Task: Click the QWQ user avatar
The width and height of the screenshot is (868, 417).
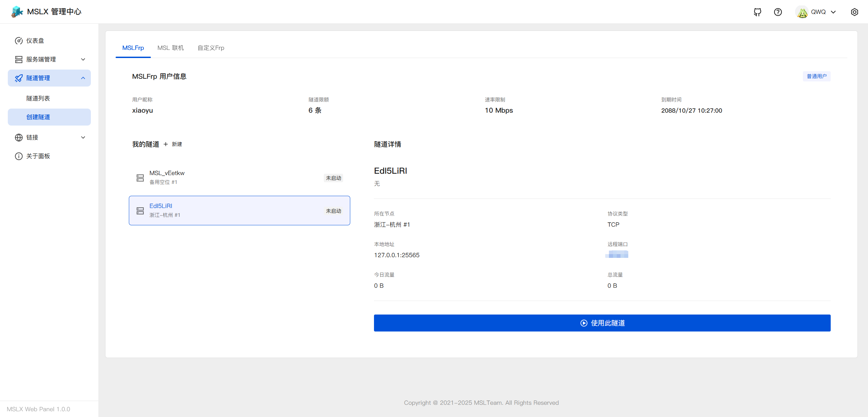Action: click(x=802, y=12)
